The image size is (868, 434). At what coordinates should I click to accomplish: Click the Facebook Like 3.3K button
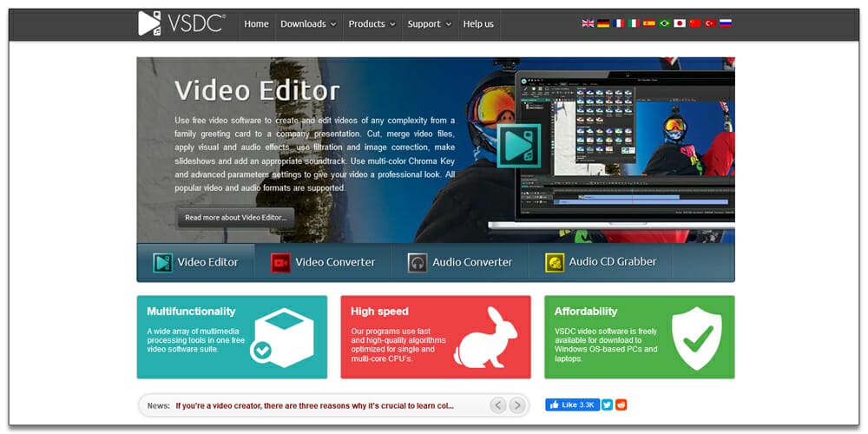[x=572, y=404]
